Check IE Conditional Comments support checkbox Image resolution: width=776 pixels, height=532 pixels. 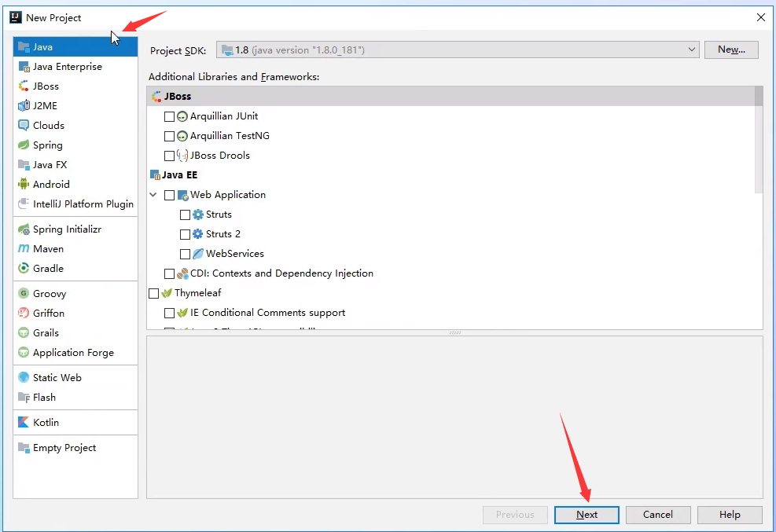169,313
